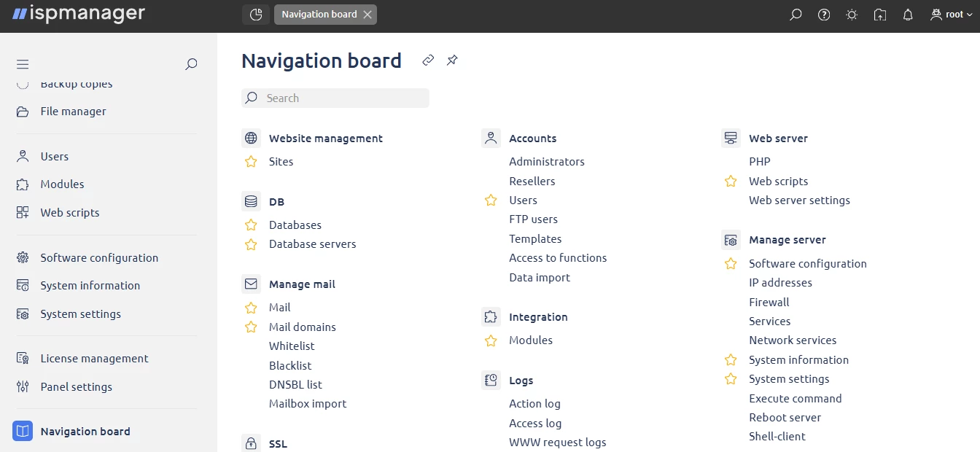Click the SSL padlock icon
The width and height of the screenshot is (980, 452).
coord(251,443)
